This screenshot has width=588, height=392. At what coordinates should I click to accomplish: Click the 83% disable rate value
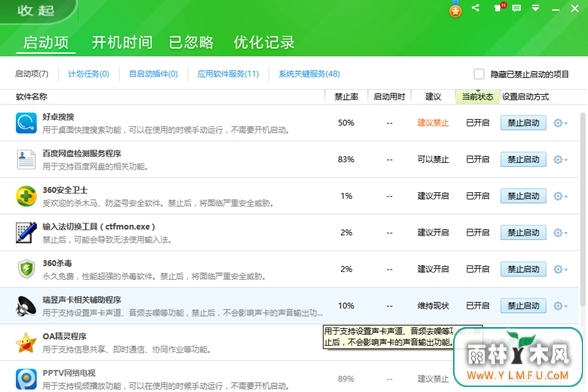pos(346,159)
